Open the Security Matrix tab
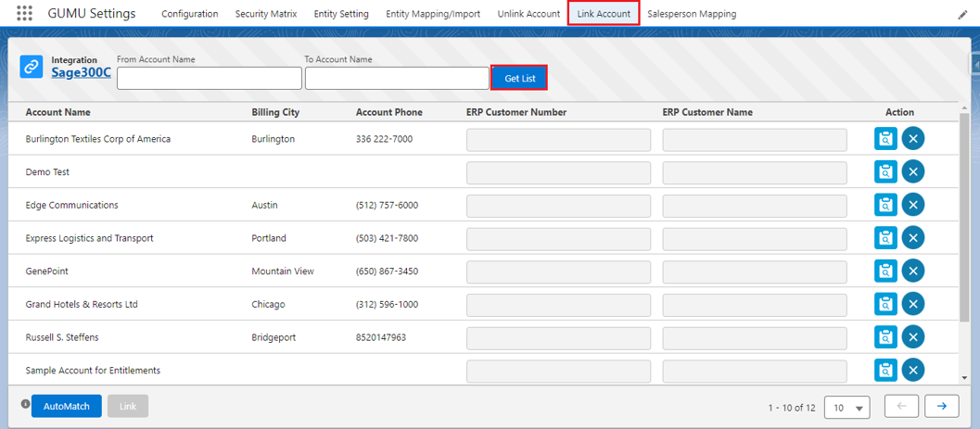Screen dimensions: 980x429 (265, 14)
